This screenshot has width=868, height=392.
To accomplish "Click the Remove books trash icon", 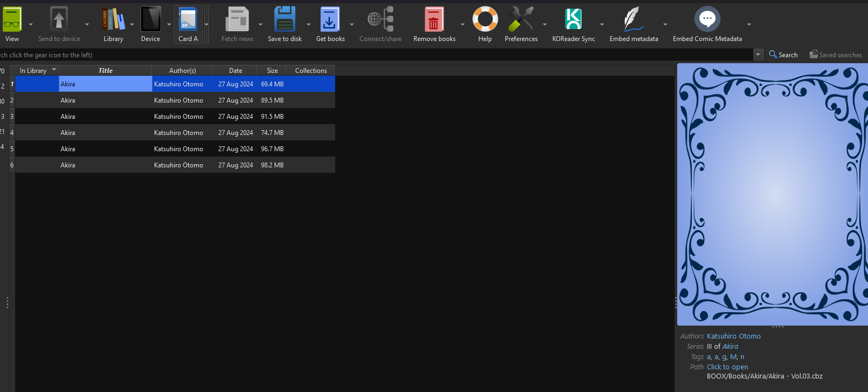I will [434, 19].
